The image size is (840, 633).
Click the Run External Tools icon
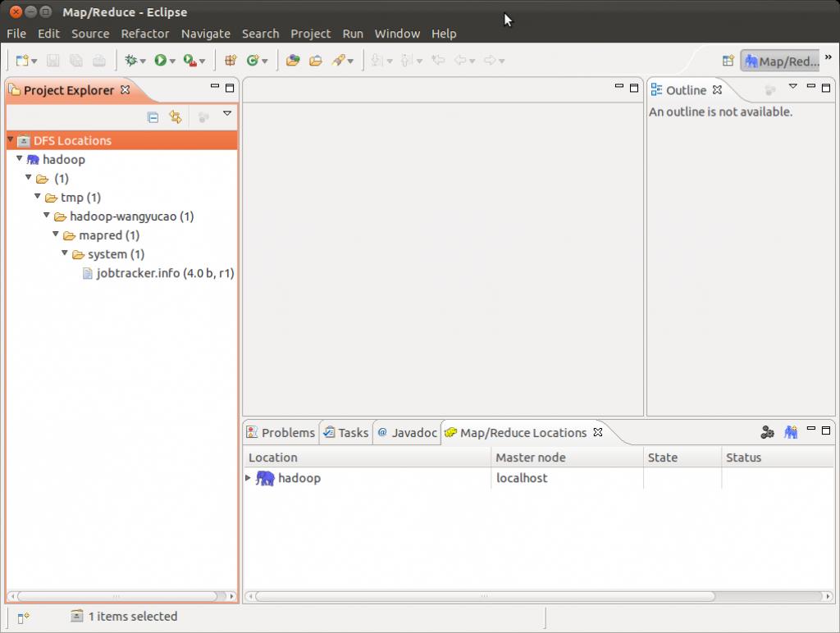pos(189,61)
